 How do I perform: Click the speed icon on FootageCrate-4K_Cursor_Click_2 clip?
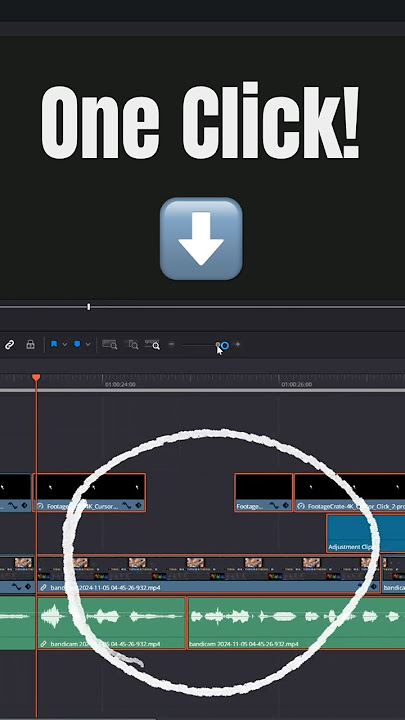[301, 506]
